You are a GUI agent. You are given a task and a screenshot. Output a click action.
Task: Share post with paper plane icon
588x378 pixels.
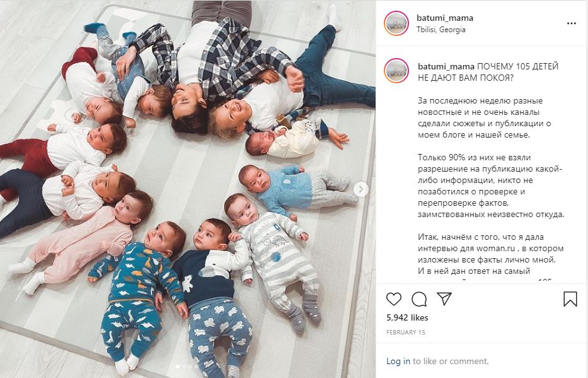(444, 298)
